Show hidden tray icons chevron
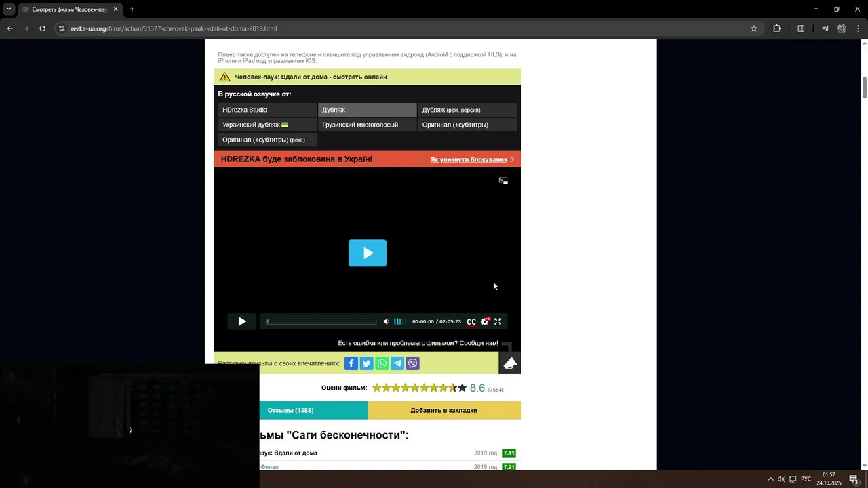This screenshot has width=868, height=488. [770, 479]
